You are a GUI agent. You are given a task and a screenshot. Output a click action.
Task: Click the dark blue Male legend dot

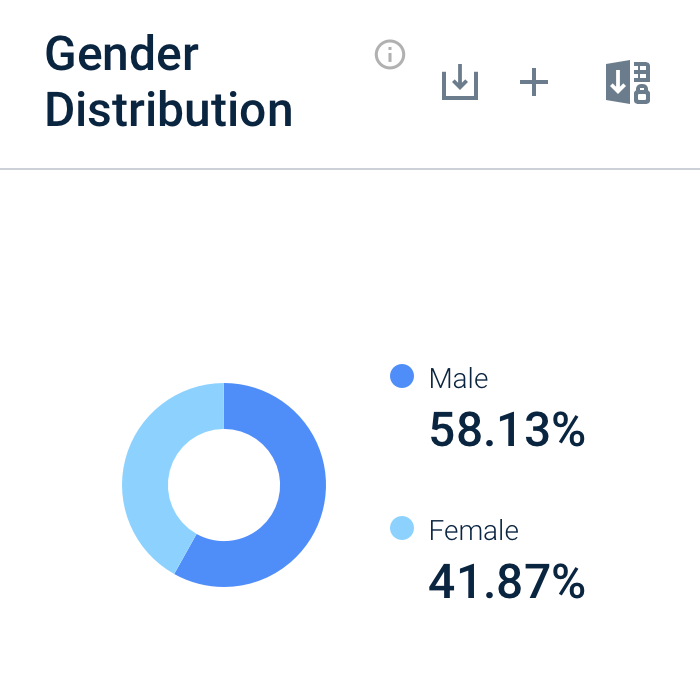401,377
